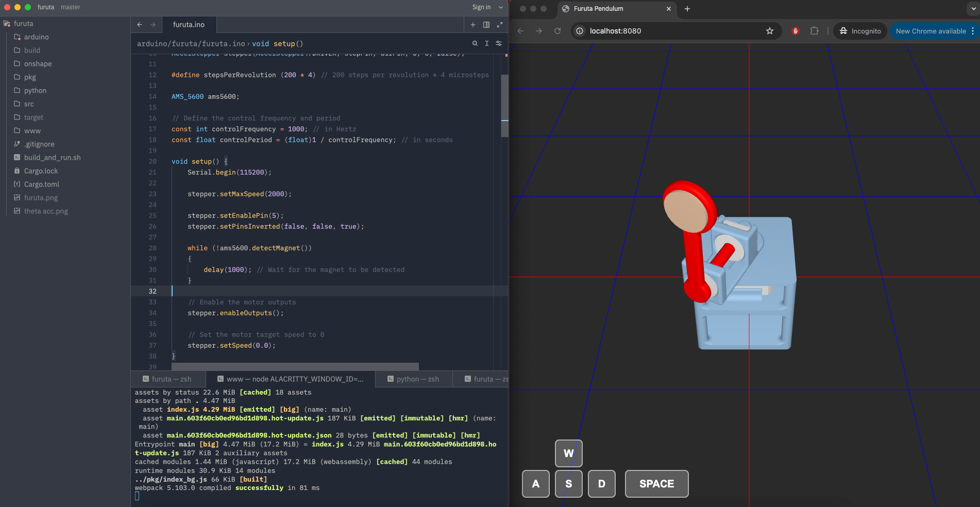This screenshot has height=507, width=980.
Task: Click the localhost:8080 address bar
Action: [670, 31]
